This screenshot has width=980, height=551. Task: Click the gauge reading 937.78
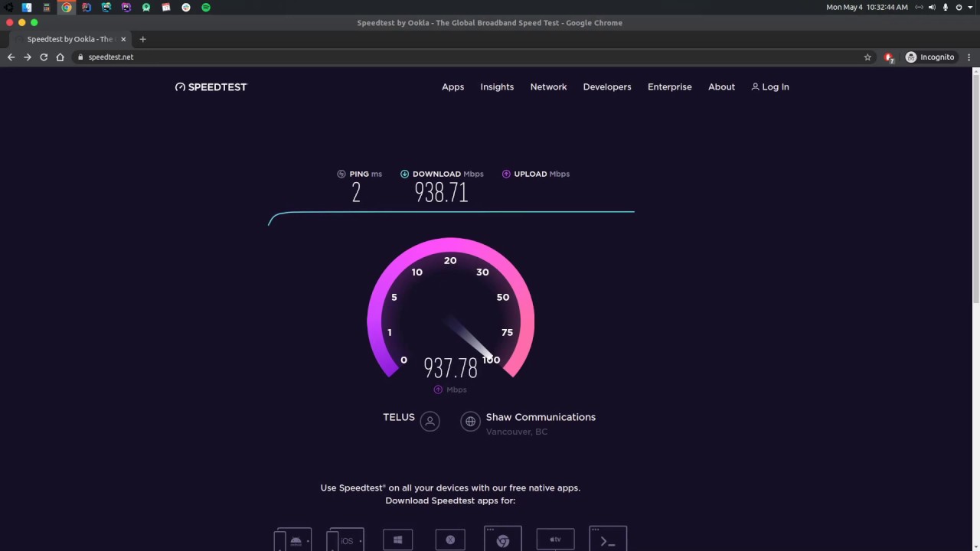coord(450,369)
